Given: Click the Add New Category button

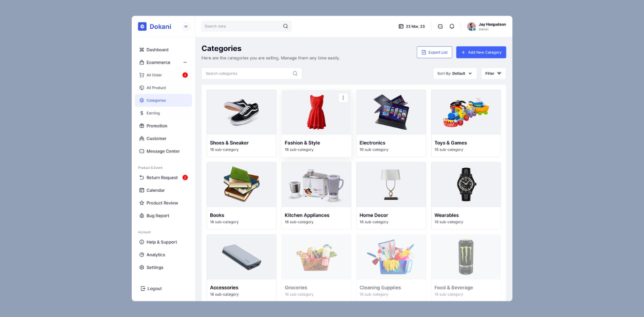Looking at the screenshot, I should pyautogui.click(x=481, y=52).
